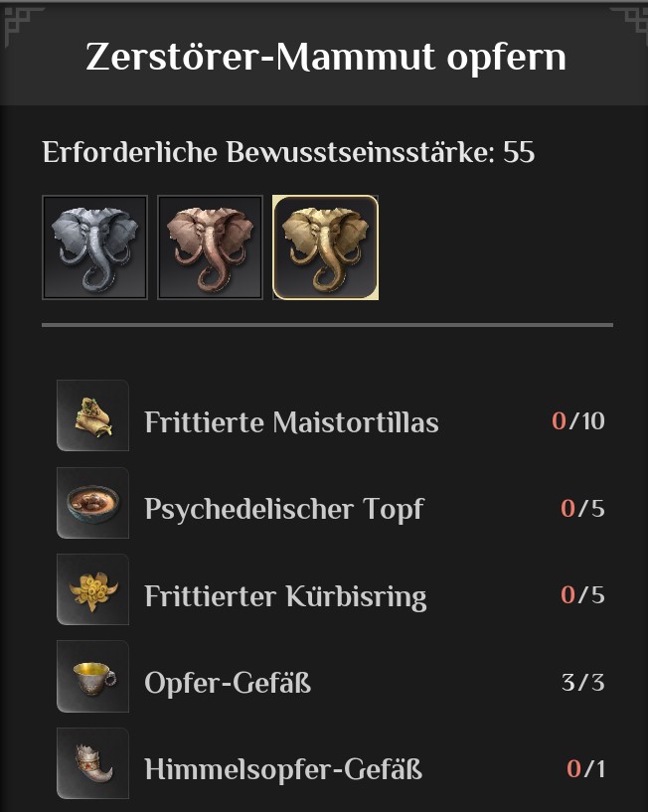Select the Opfer-Gefäß item name
Viewport: 648px width, 812px height.
(x=228, y=683)
